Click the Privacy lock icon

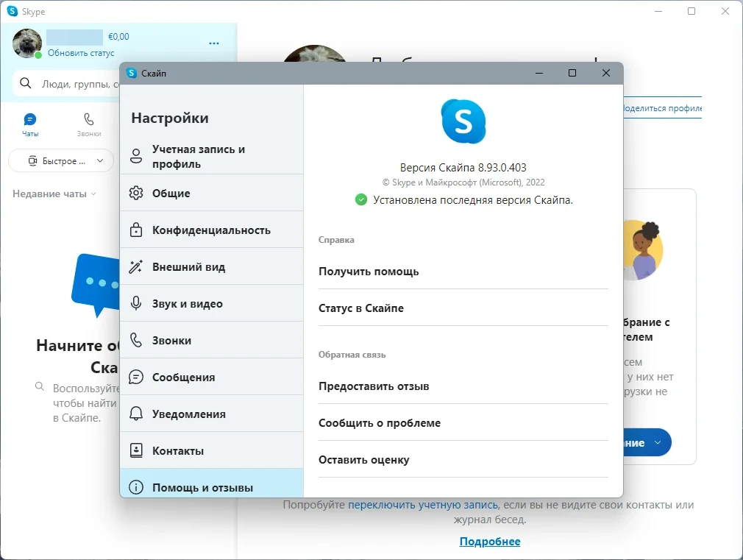coord(136,230)
